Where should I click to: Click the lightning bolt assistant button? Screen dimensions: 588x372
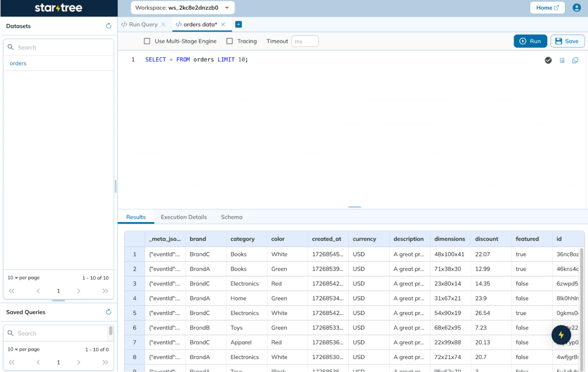coord(561,335)
